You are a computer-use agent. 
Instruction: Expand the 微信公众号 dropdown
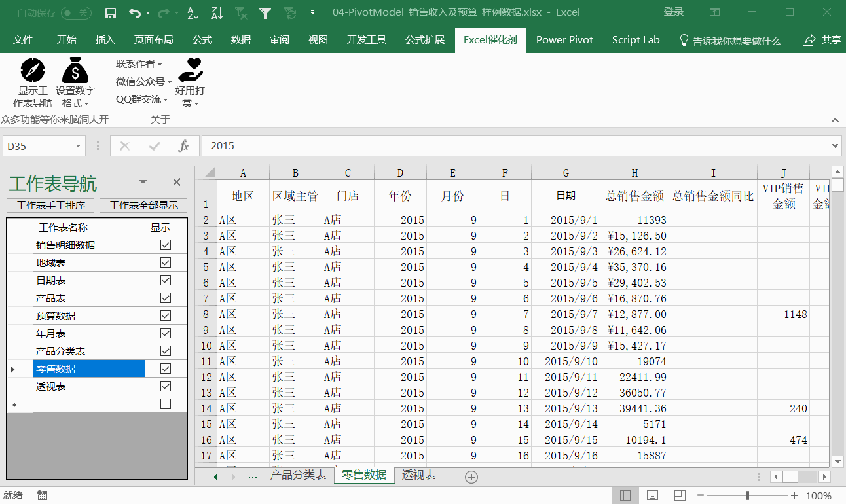pos(144,81)
